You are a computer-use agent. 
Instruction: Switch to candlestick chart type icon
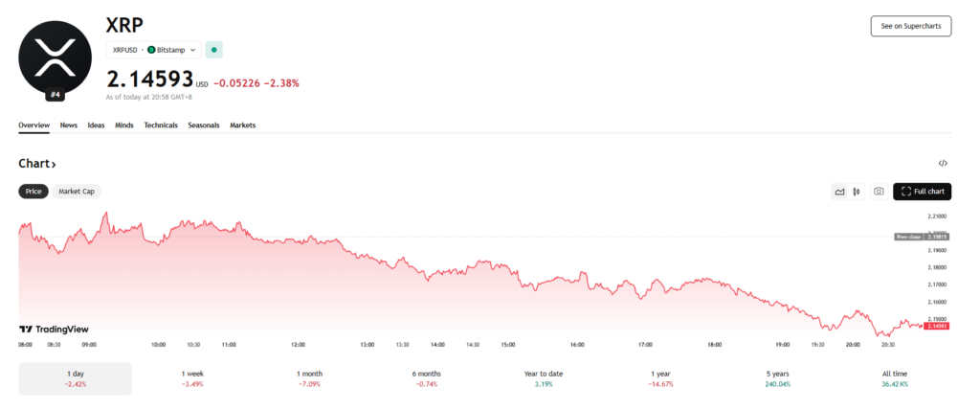857,192
